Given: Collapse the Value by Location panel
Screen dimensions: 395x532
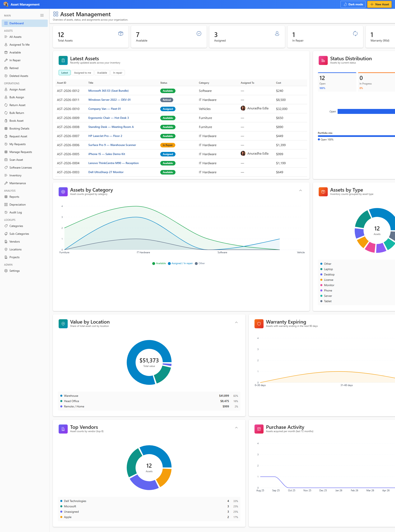Looking at the screenshot, I should (x=236, y=322).
